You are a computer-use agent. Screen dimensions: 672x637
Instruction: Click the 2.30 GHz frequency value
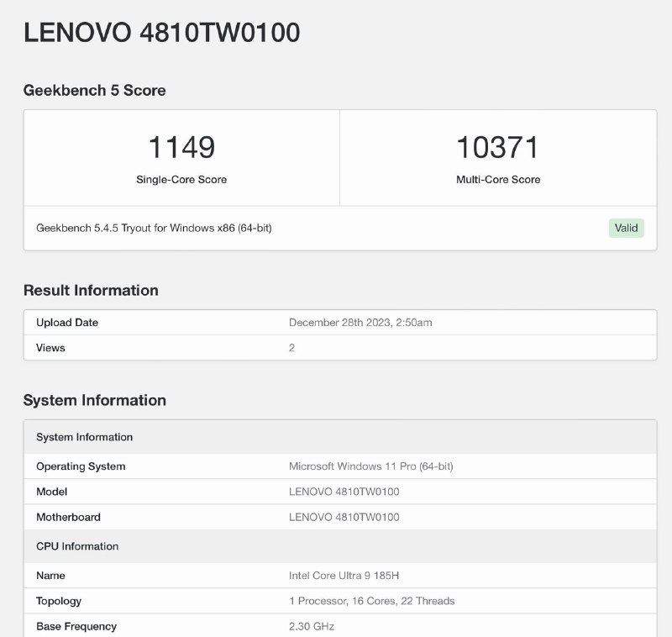coord(312,626)
